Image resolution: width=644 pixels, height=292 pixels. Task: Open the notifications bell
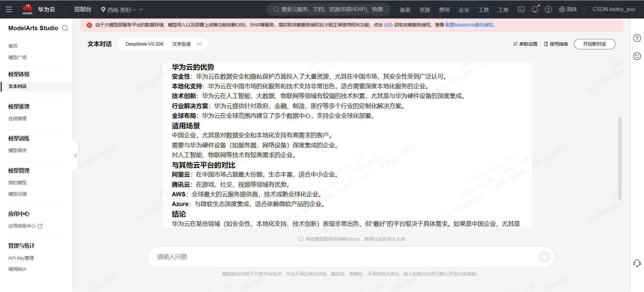[535, 9]
